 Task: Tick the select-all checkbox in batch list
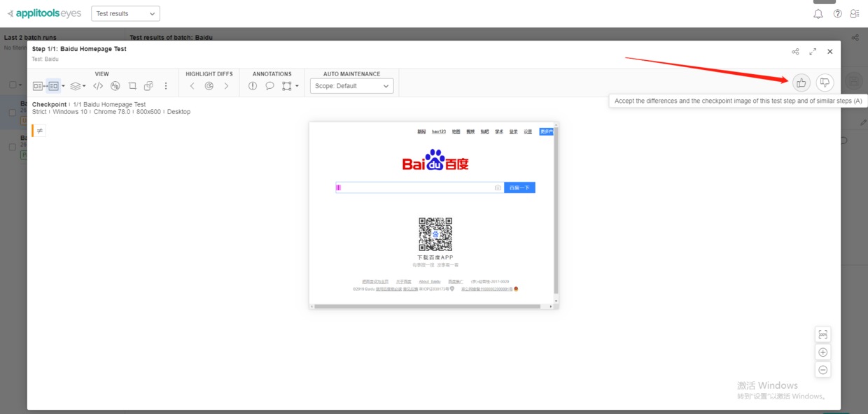tap(12, 85)
